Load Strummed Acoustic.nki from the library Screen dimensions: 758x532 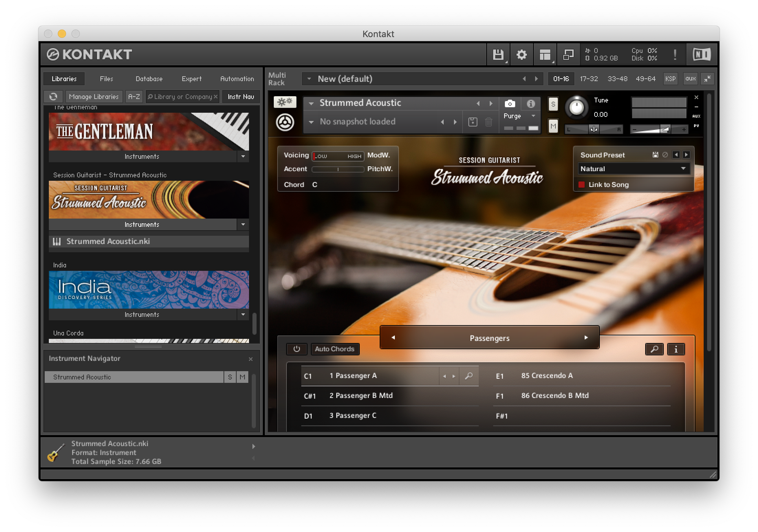tap(149, 242)
